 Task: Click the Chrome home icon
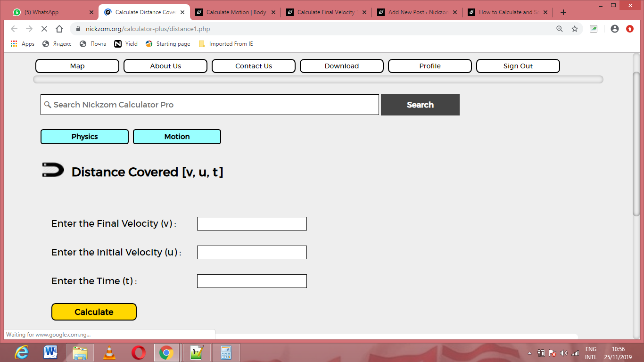point(59,29)
